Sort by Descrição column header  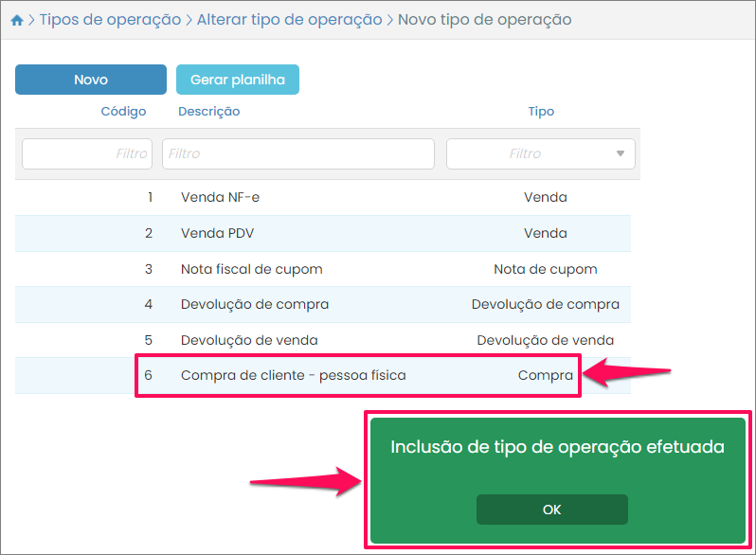tap(209, 112)
